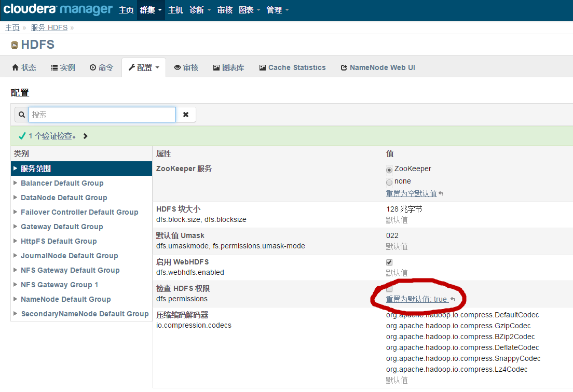Click the magnifier icon beside the search box
The image size is (573, 392).
[21, 114]
